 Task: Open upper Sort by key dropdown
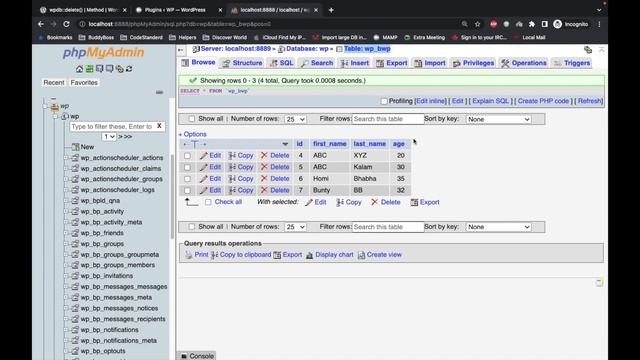click(x=498, y=119)
